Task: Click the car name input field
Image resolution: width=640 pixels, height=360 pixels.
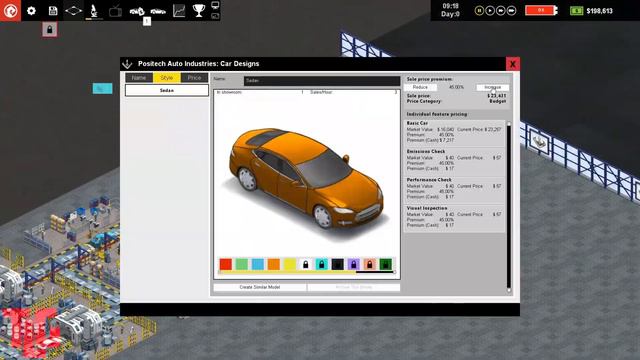Action: point(322,80)
